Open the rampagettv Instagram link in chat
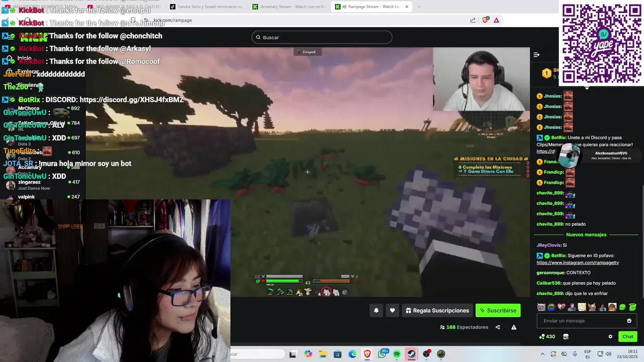644x362 pixels. [578, 262]
